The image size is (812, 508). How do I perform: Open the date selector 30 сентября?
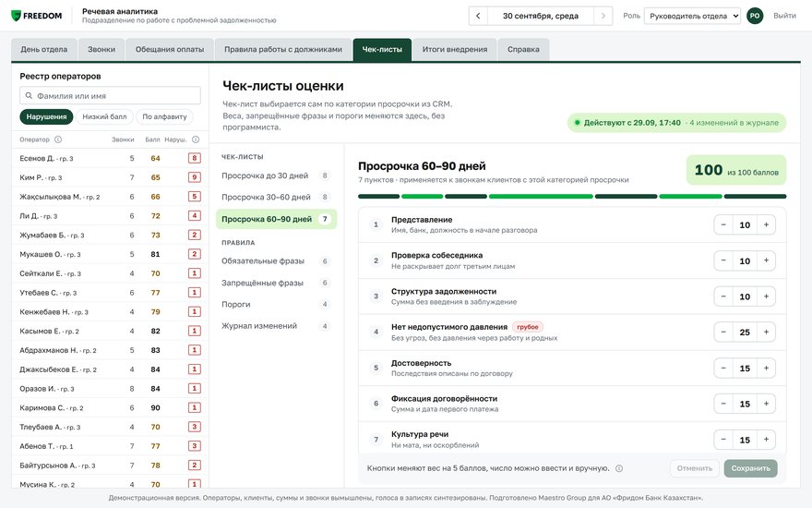(541, 16)
